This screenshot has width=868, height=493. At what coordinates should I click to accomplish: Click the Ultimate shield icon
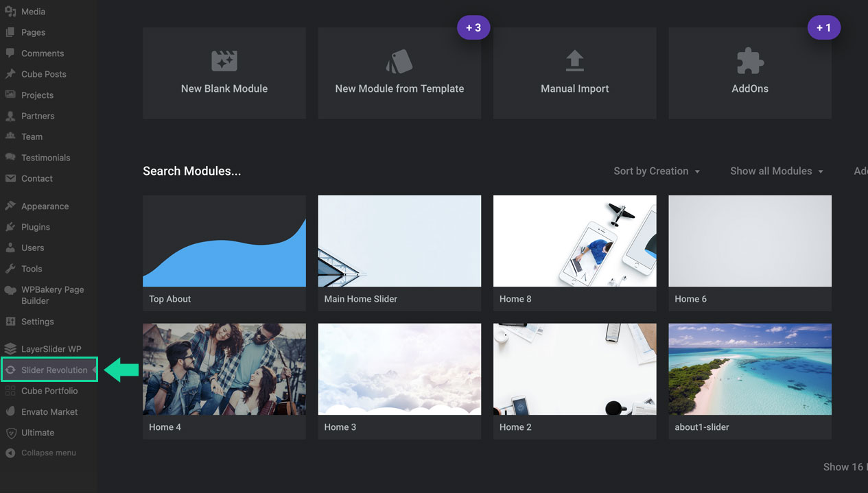coord(10,433)
